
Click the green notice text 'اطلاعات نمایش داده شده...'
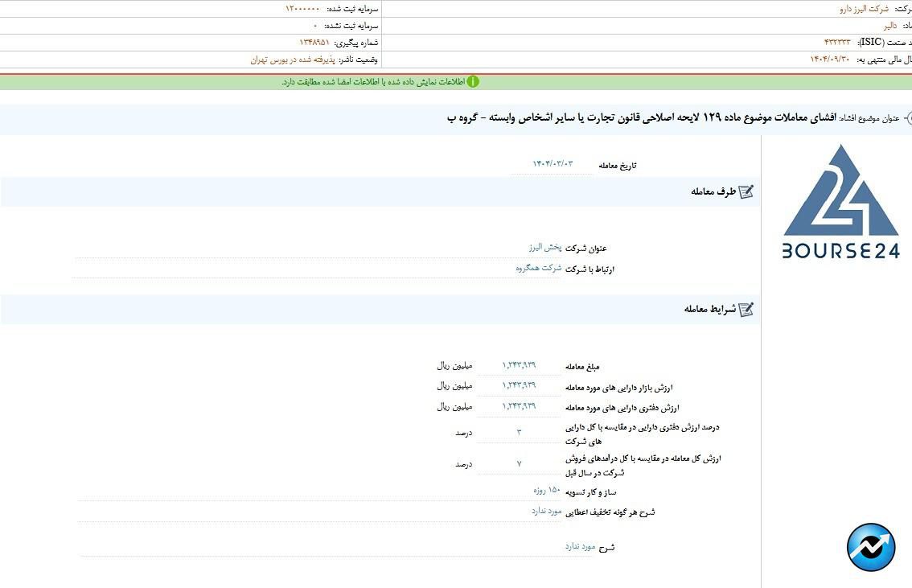click(x=373, y=82)
